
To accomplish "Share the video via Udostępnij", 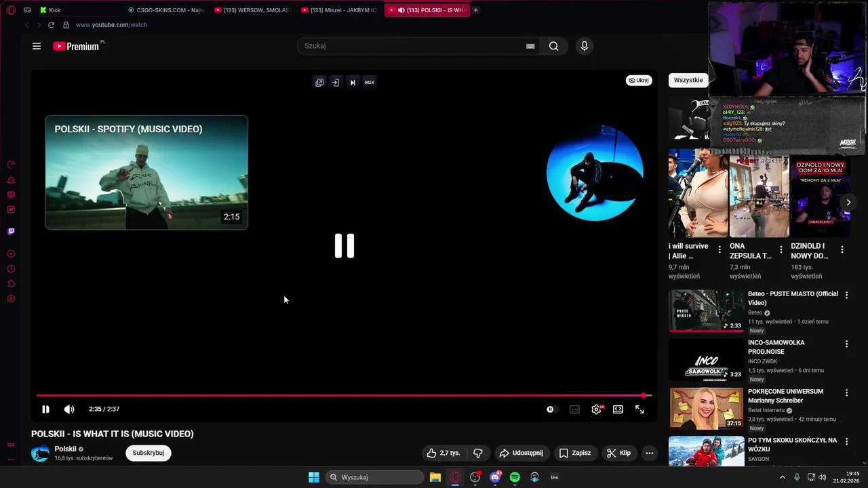I will pos(521,453).
